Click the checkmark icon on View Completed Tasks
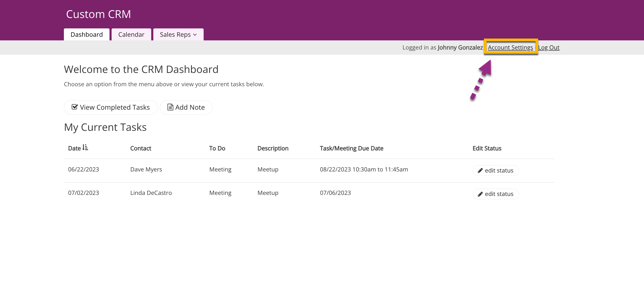Screen dimensions: 644x284 (75, 107)
